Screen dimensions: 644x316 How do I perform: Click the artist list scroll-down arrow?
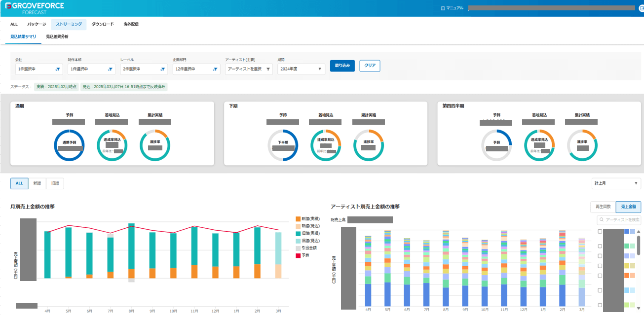[639, 308]
